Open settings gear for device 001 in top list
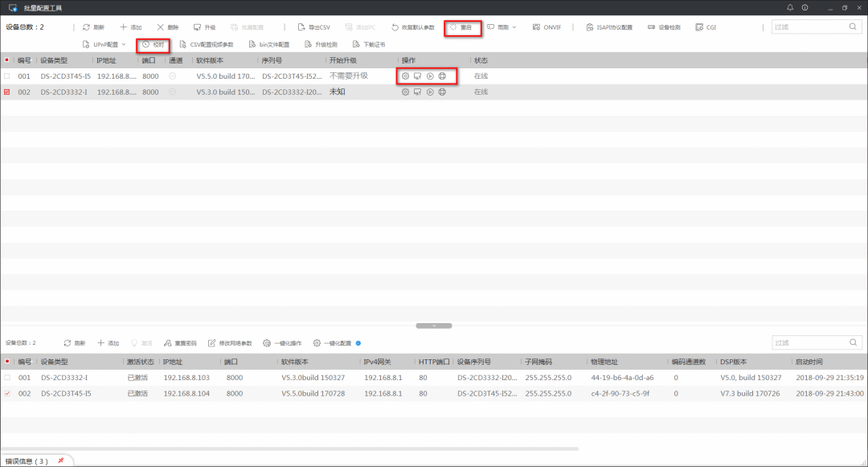868x467 pixels. pyautogui.click(x=406, y=76)
